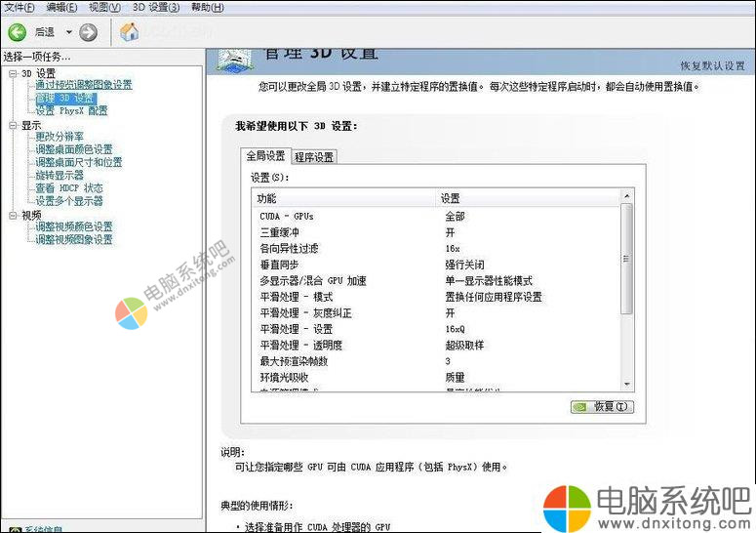Click the 功能 column header
This screenshot has height=533, width=756.
[x=343, y=198]
